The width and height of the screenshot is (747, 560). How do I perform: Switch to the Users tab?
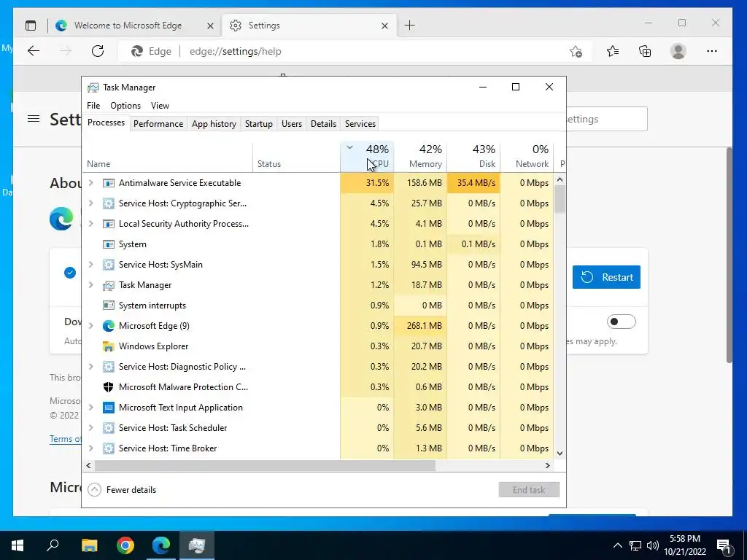292,124
